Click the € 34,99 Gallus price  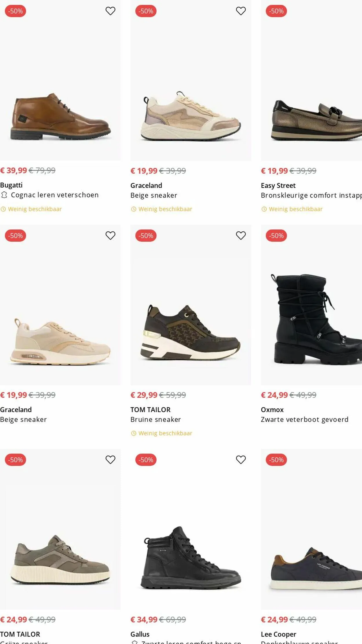coord(144,619)
